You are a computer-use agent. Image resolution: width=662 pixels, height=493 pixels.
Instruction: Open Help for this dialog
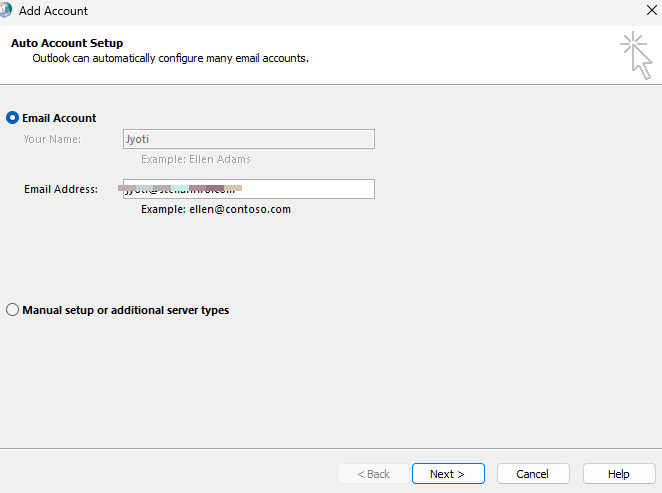[619, 474]
